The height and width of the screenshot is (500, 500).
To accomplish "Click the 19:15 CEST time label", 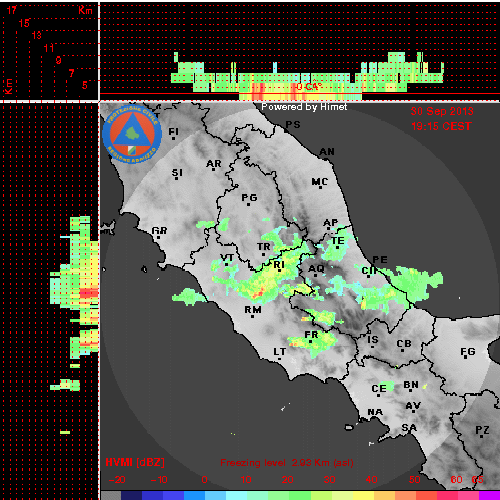I will [x=441, y=126].
